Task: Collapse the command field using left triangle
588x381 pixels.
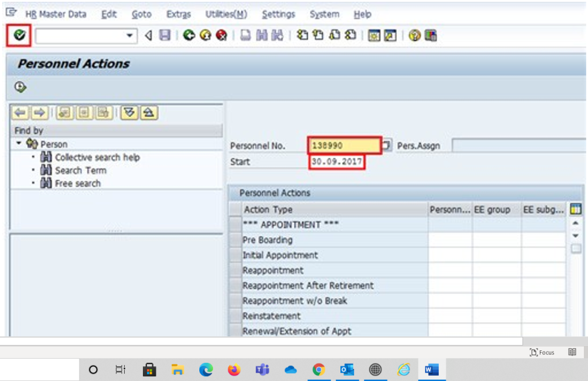Action: point(149,36)
